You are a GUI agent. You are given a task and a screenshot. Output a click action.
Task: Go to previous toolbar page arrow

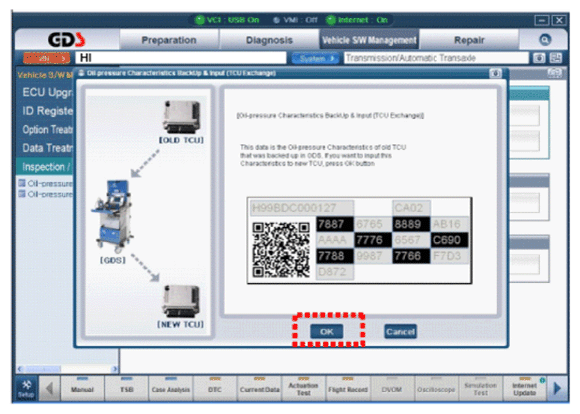pos(49,388)
